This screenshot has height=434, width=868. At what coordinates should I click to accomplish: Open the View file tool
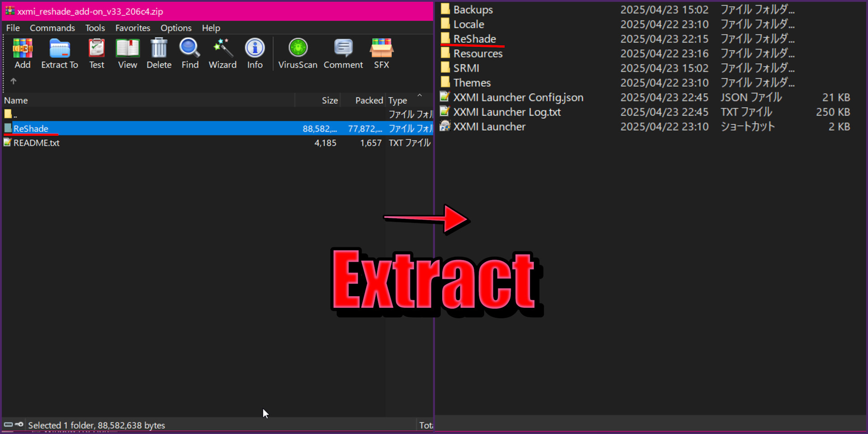coord(127,53)
